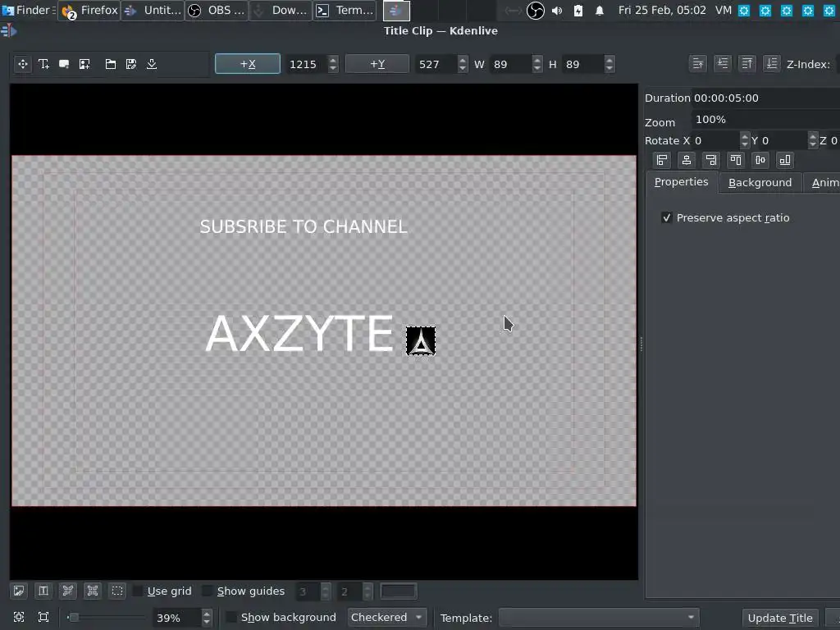Increase the W width value

click(x=537, y=60)
